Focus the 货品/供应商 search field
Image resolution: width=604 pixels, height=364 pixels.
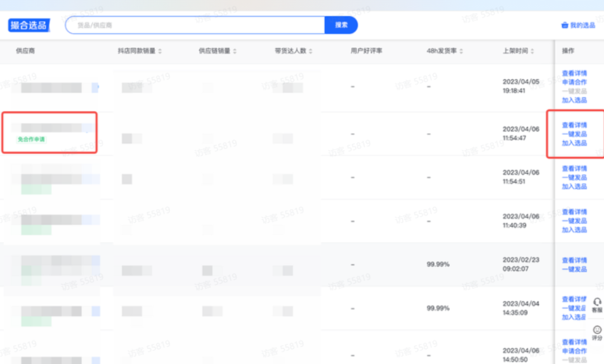pyautogui.click(x=196, y=25)
